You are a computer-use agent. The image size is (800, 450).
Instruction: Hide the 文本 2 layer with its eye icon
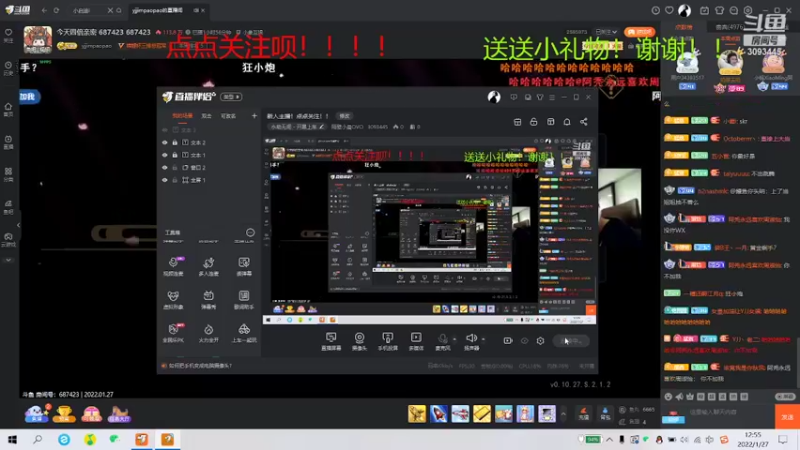tap(164, 143)
